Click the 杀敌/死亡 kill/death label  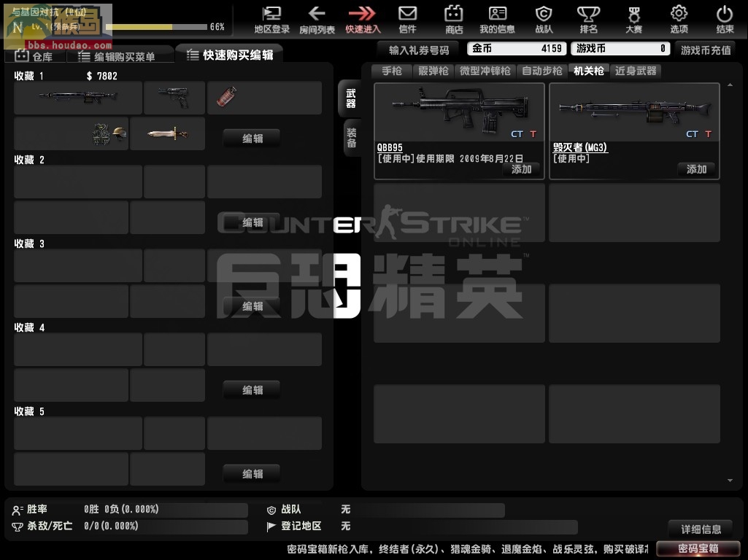(50, 526)
